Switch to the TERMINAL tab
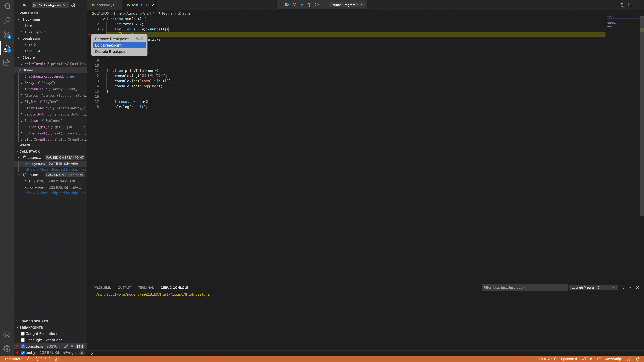The image size is (644, 362). click(146, 288)
